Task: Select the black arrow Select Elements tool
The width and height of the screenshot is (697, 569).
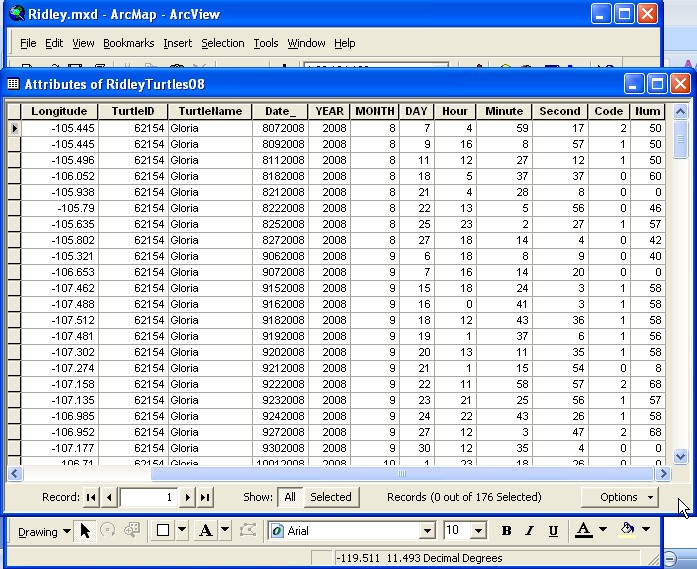Action: pyautogui.click(x=85, y=531)
